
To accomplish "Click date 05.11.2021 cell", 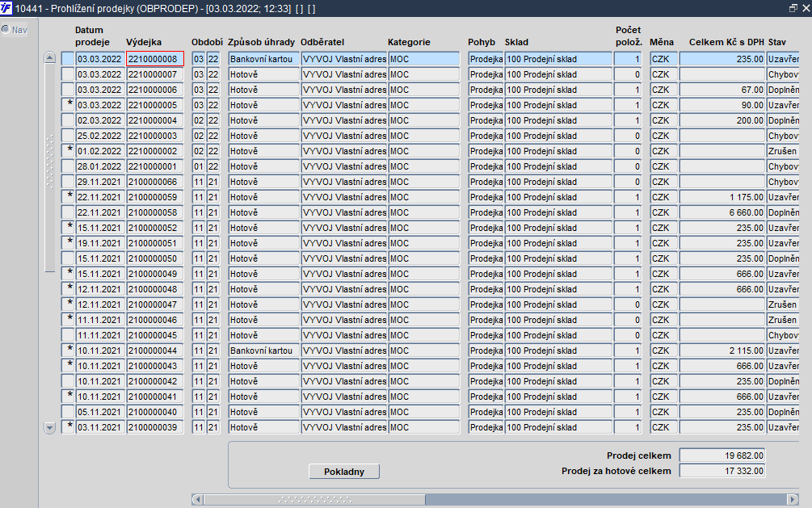I will pyautogui.click(x=100, y=412).
